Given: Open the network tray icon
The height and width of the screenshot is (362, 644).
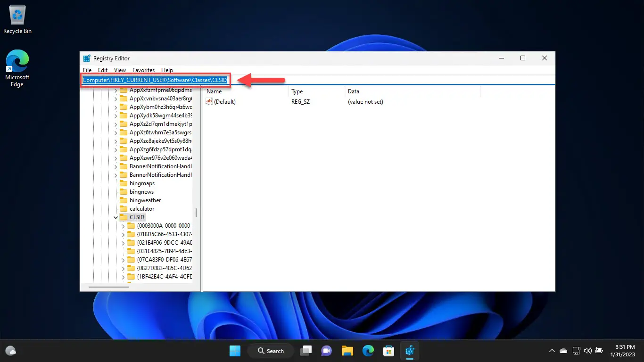Looking at the screenshot, I should [x=576, y=351].
